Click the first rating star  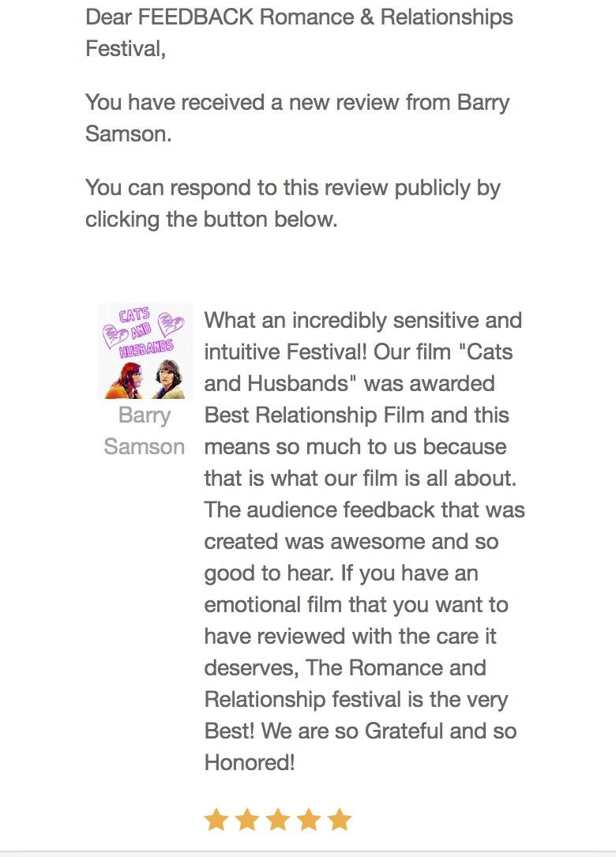(x=216, y=820)
